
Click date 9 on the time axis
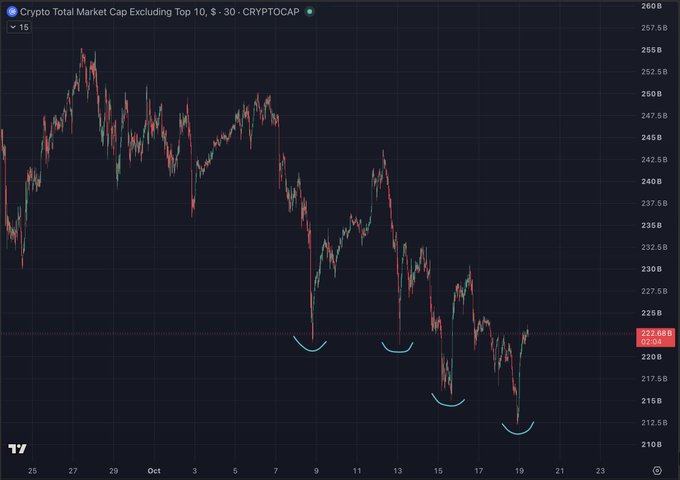(316, 470)
